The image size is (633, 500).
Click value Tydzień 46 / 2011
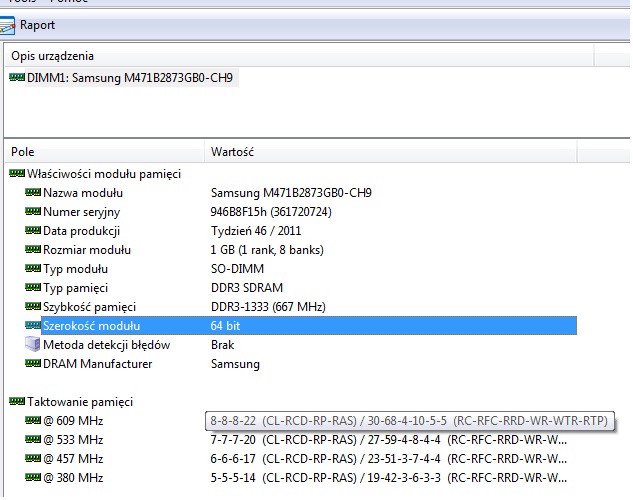tap(256, 231)
